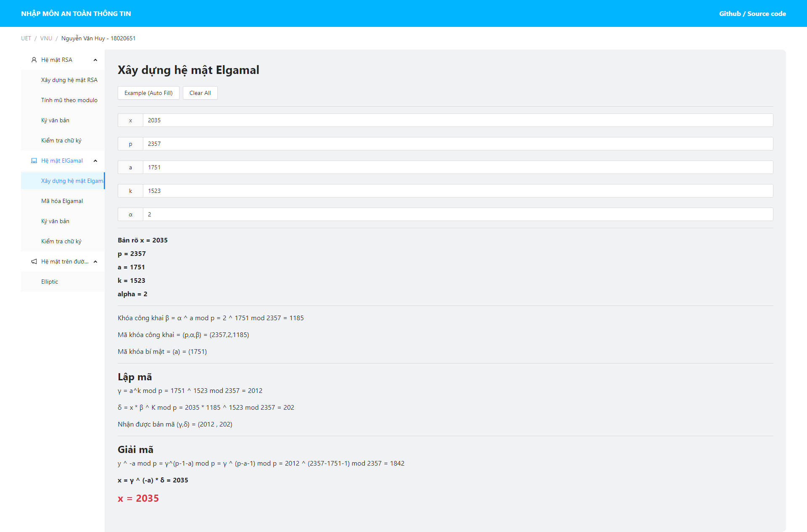Click the α input field with value 2
Viewport: 807px width, 532px height.
click(x=457, y=214)
